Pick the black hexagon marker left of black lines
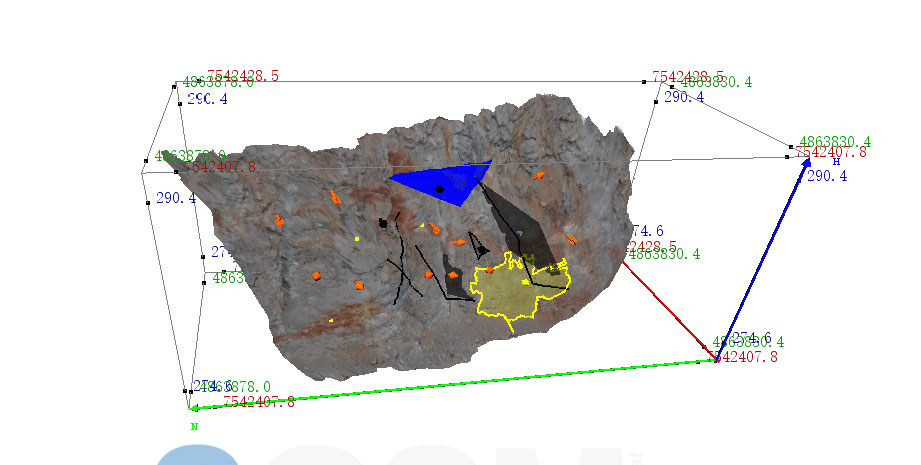This screenshot has width=921, height=465. coord(382,224)
